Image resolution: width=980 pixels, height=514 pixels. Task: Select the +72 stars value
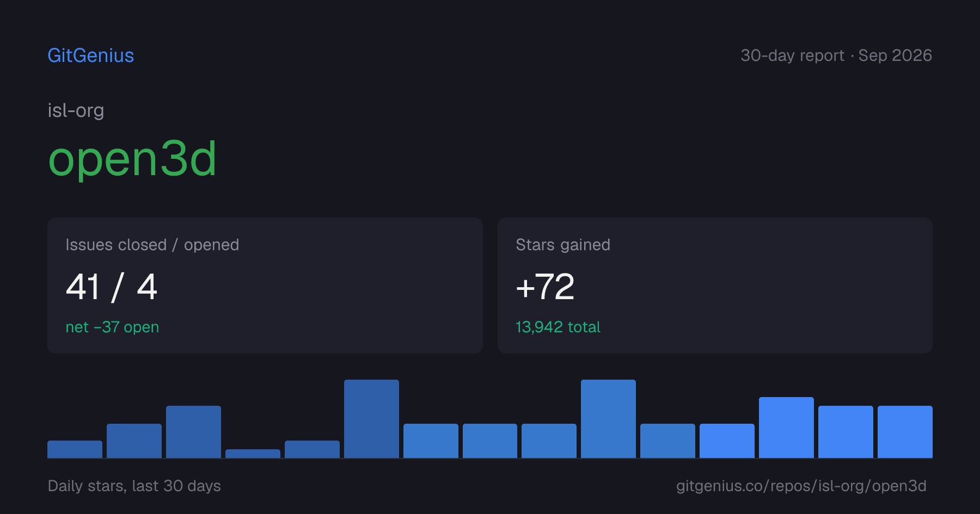pos(545,287)
